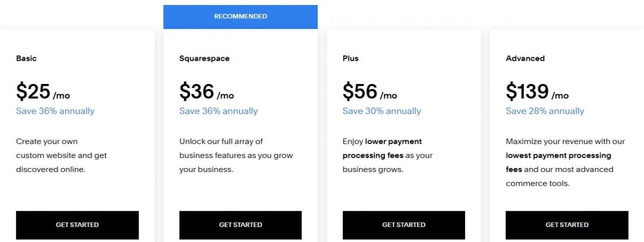Click the $139 /mo price
This screenshot has width=644, height=242.
coord(536,92)
